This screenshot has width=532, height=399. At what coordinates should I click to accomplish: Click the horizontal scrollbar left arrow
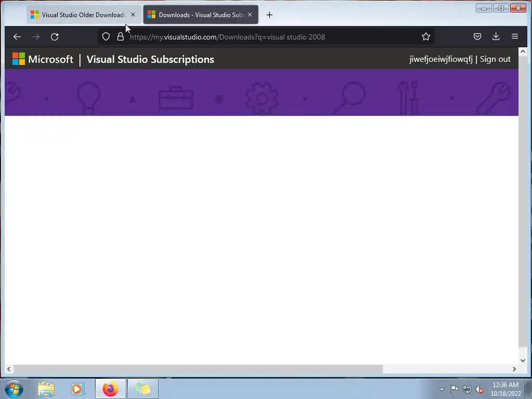9,369
